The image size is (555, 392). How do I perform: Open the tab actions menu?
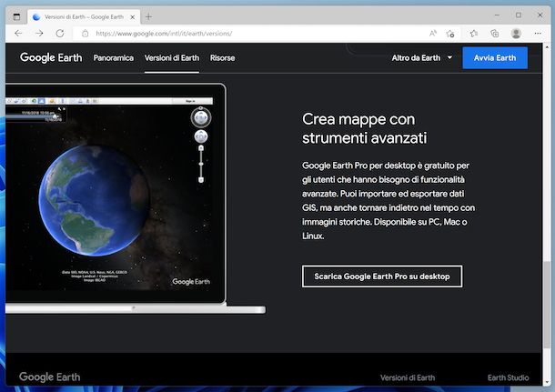(16, 16)
